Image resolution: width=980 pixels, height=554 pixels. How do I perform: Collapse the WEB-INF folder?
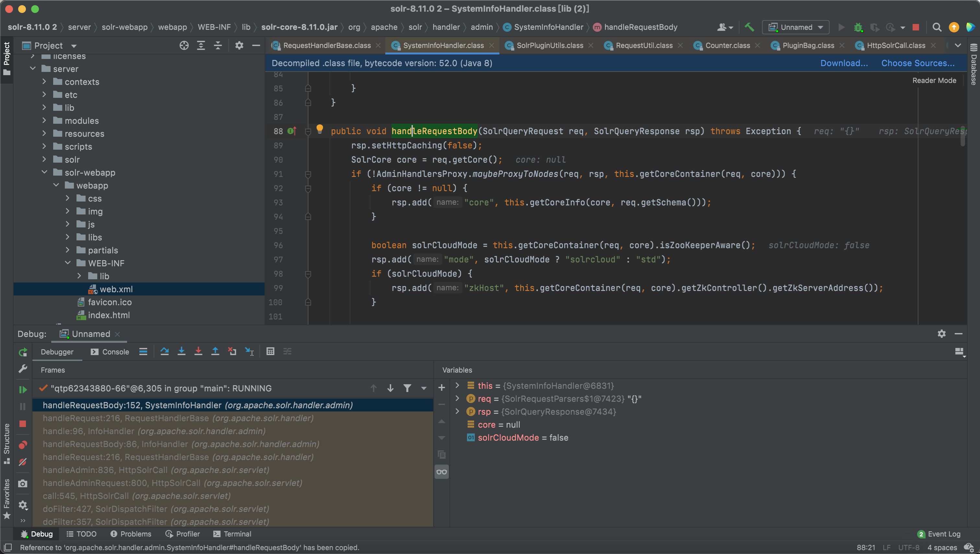[x=68, y=262]
